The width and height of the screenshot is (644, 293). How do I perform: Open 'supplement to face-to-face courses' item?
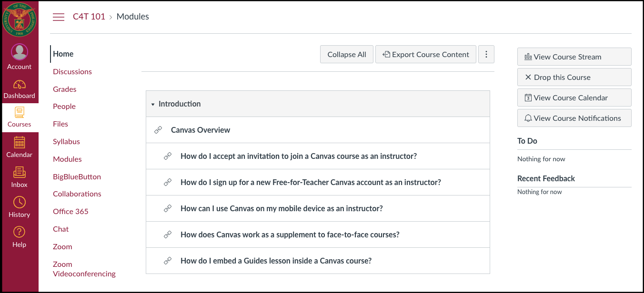(290, 234)
